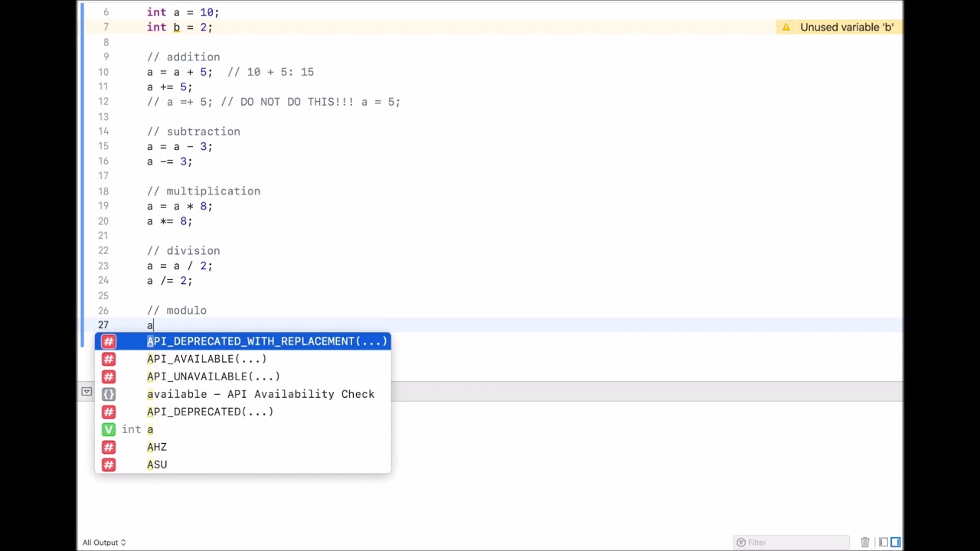The image size is (980, 551).
Task: Open the All Output dropdown
Action: [x=104, y=543]
